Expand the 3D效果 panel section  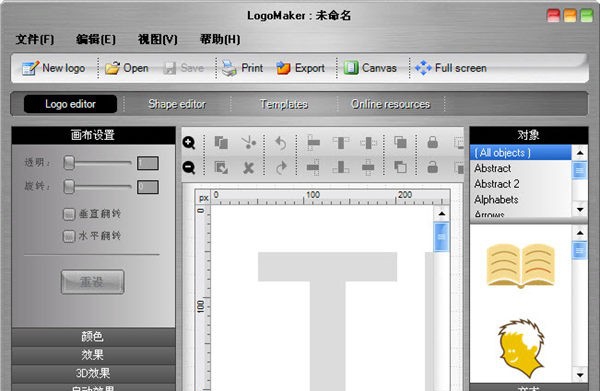click(93, 373)
